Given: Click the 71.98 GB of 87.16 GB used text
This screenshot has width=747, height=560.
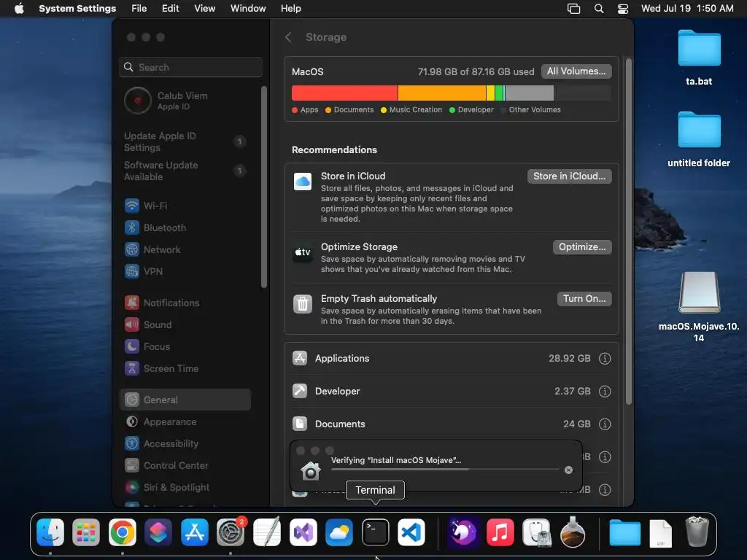Looking at the screenshot, I should 476,72.
